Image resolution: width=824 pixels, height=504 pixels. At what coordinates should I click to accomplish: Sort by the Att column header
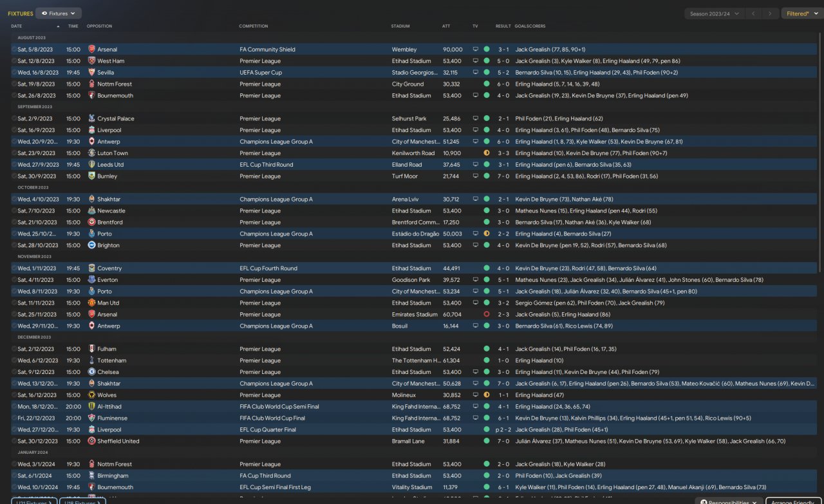pos(446,26)
